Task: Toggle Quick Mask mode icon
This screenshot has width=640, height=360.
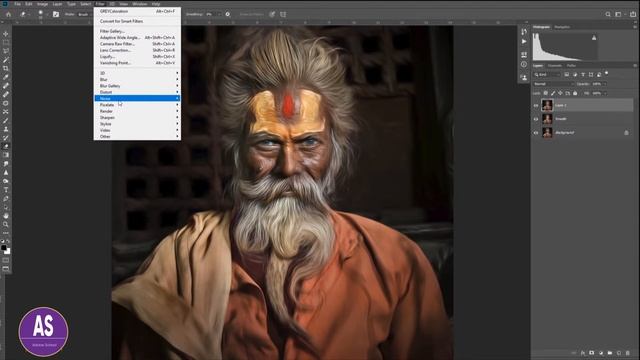Action: coord(6,260)
